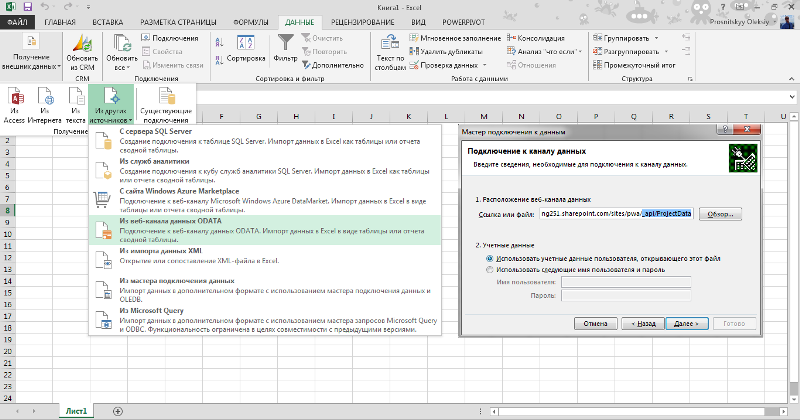
Task: Select Из импорта данных XML
Action: pyautogui.click(x=265, y=260)
